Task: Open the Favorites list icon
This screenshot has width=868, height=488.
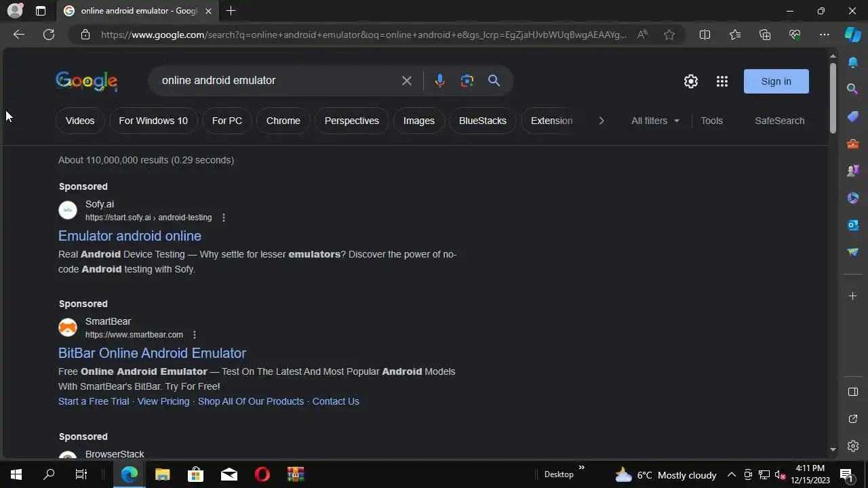Action: 735,35
